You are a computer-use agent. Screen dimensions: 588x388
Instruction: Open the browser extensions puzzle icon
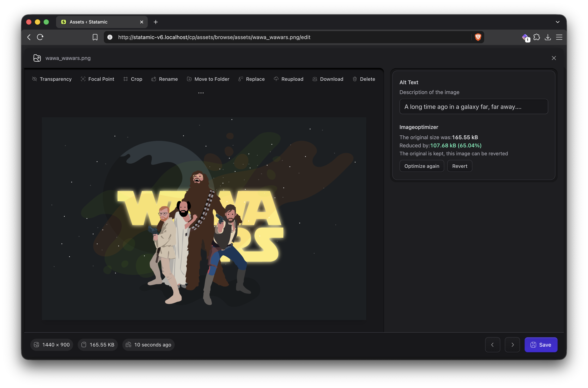[537, 37]
